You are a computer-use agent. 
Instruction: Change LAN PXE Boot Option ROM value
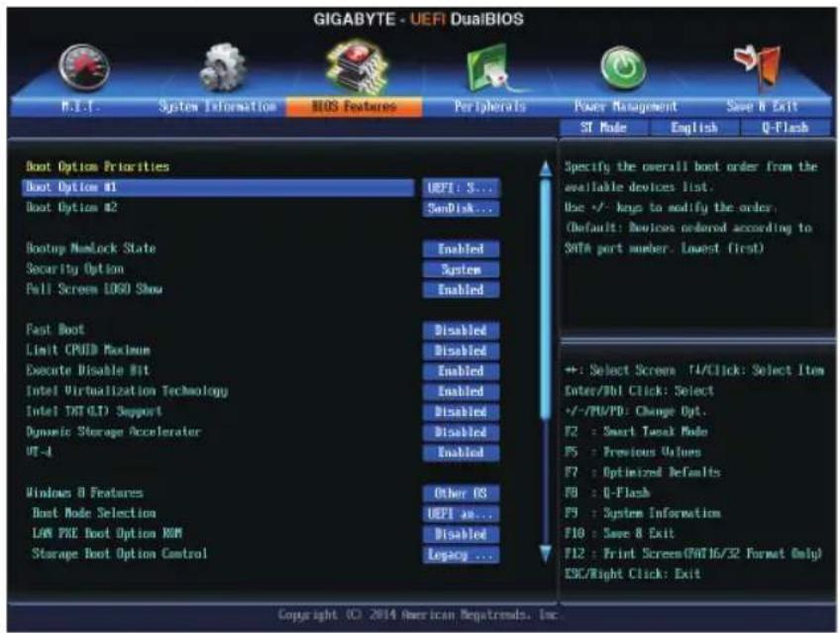click(x=462, y=534)
